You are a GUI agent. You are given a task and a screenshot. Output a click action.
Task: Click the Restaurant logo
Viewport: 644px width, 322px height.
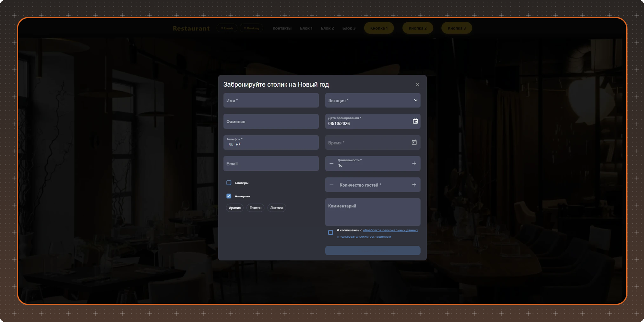pyautogui.click(x=191, y=29)
